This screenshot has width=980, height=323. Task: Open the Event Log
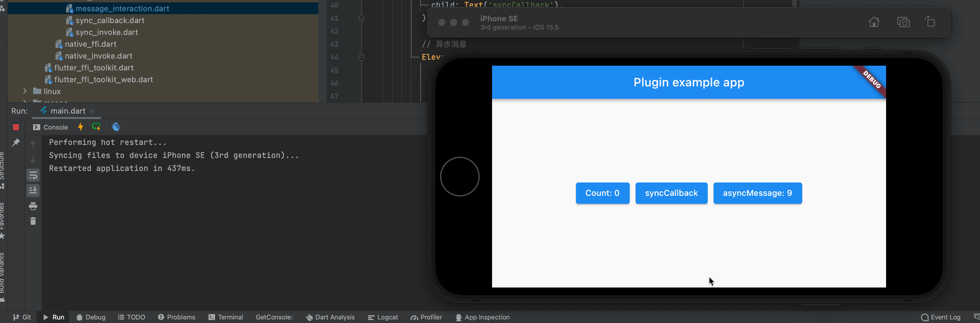[940, 317]
